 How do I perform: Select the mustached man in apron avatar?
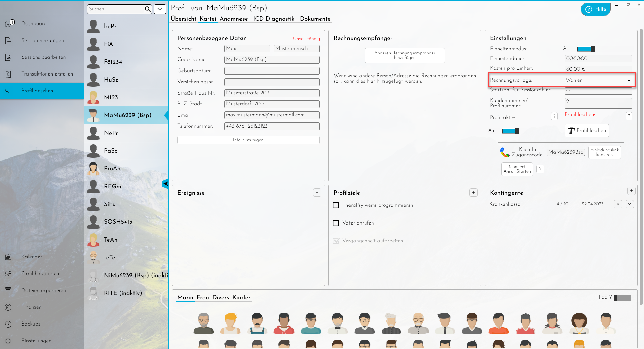[257, 323]
